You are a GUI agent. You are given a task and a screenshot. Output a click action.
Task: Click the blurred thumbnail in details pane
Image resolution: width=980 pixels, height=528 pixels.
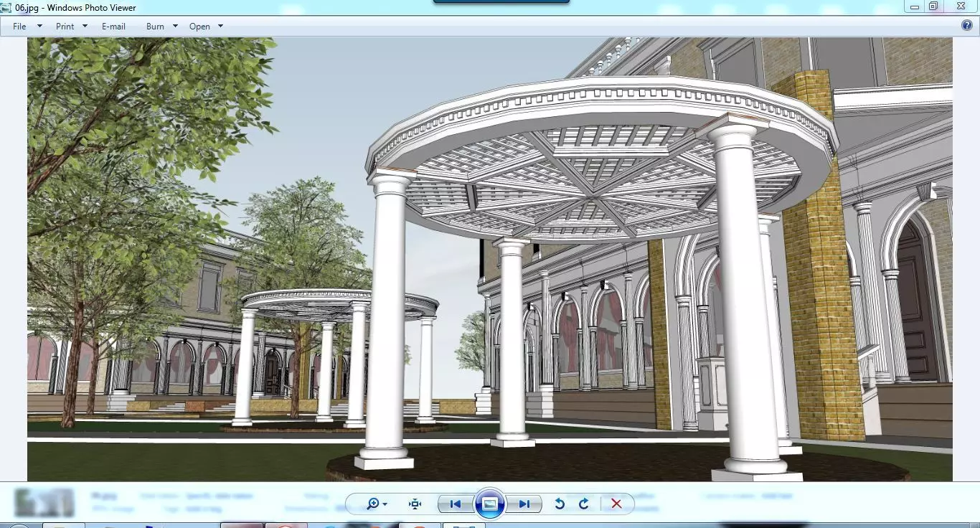coord(44,503)
